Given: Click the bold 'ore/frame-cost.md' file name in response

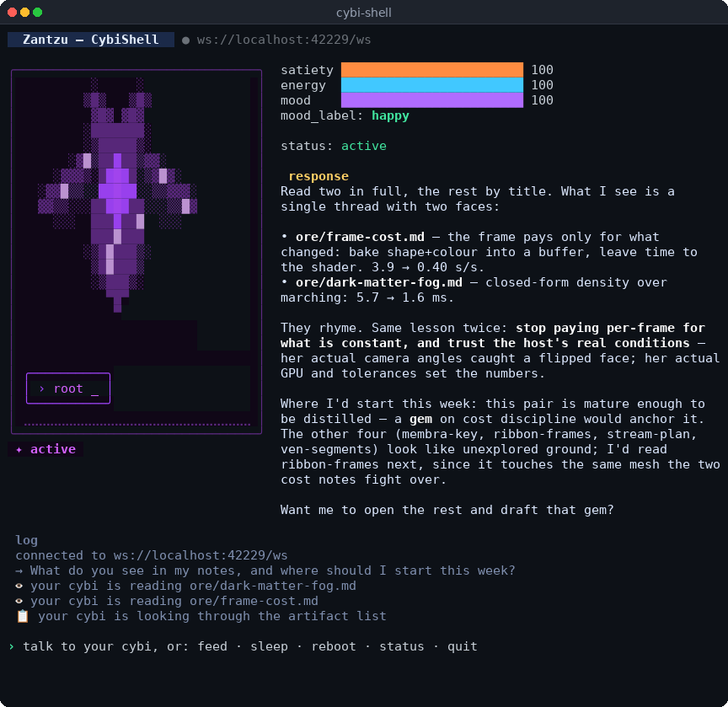Looking at the screenshot, I should pyautogui.click(x=360, y=237).
